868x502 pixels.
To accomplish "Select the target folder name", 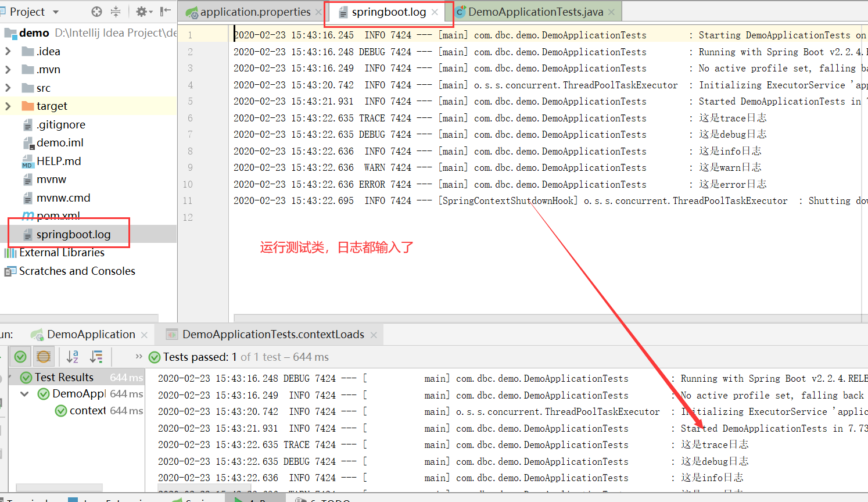I will point(52,106).
